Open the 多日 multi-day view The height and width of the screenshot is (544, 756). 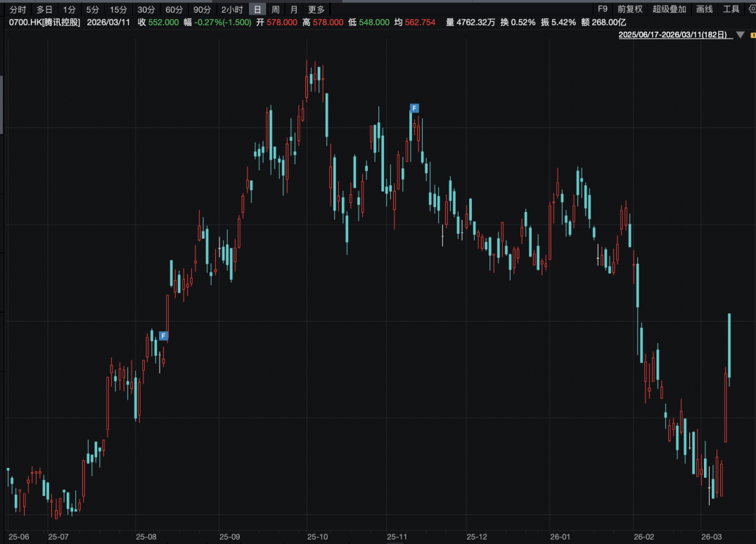pos(44,9)
